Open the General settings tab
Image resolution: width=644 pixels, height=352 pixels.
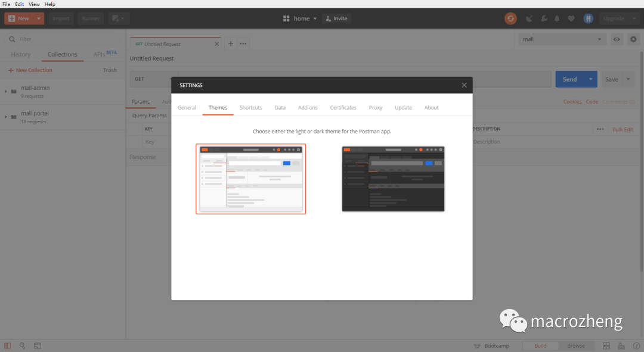[187, 107]
